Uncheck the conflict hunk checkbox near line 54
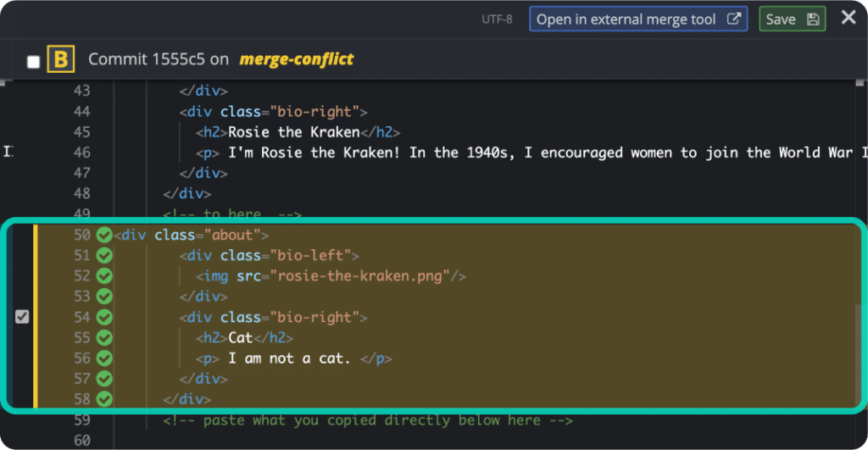The width and height of the screenshot is (868, 450). coord(21,317)
